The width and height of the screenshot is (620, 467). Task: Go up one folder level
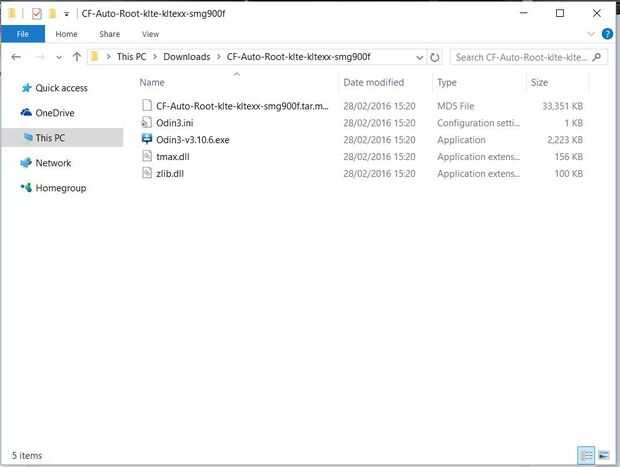click(77, 57)
